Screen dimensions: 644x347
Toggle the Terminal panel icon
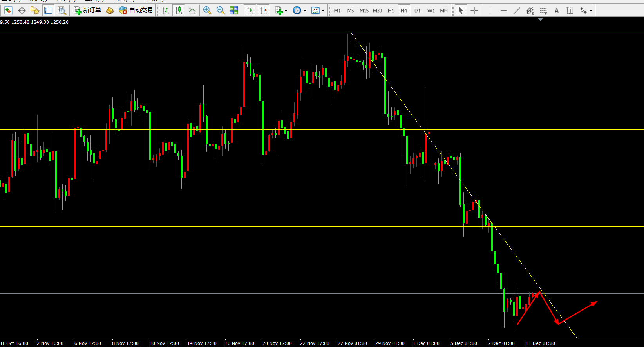pyautogui.click(x=48, y=11)
